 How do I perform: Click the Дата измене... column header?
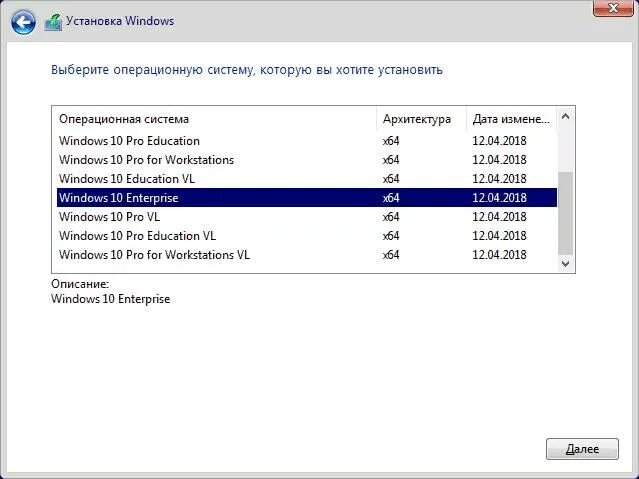point(511,119)
